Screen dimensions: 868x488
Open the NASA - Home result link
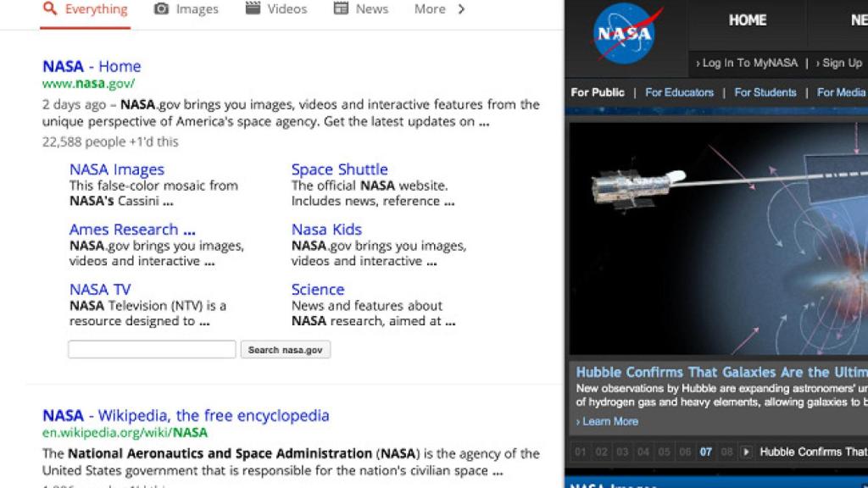92,66
